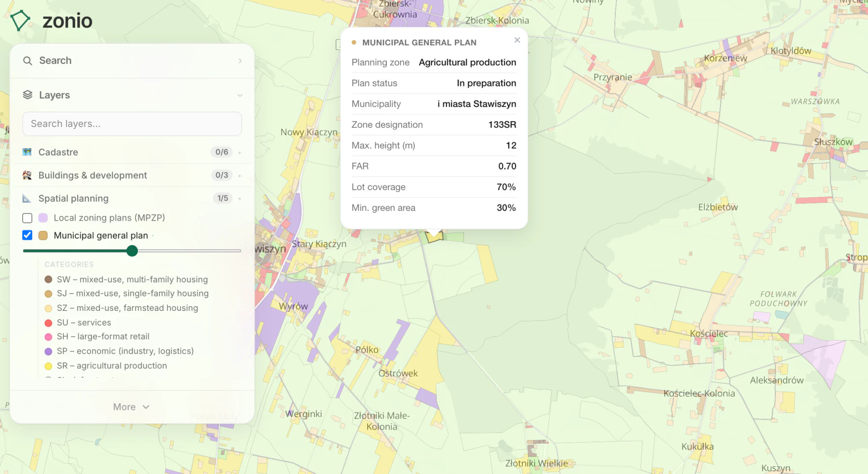
Task: Click the highlighted yellow parcel under popup
Action: pos(434,237)
